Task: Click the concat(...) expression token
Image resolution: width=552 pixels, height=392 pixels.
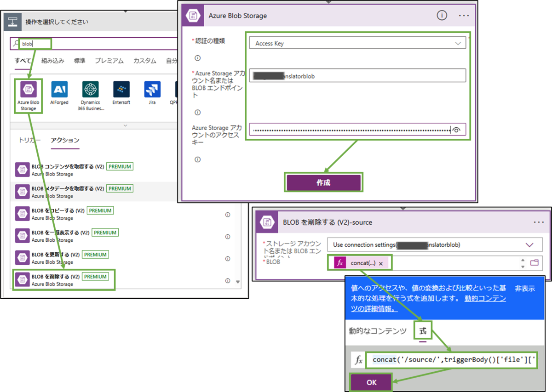Action: (360, 263)
